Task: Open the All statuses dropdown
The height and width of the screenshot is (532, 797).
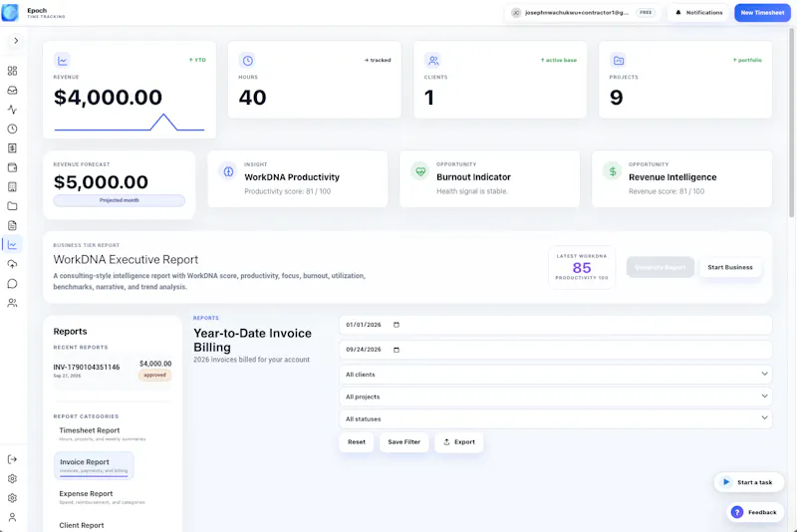Action: point(556,418)
